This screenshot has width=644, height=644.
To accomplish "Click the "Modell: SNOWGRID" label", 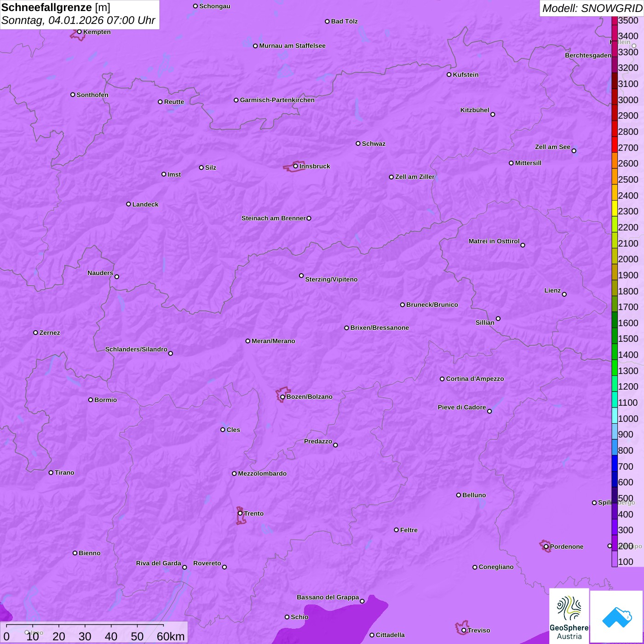I will 592,8.
